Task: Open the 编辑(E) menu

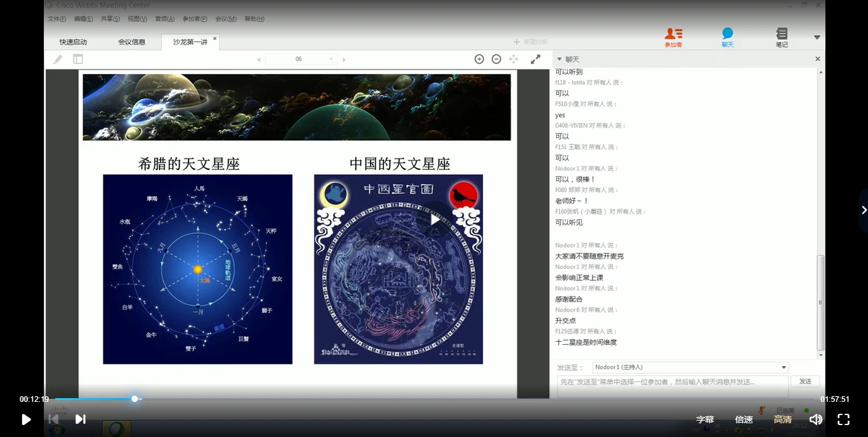Action: click(x=83, y=19)
